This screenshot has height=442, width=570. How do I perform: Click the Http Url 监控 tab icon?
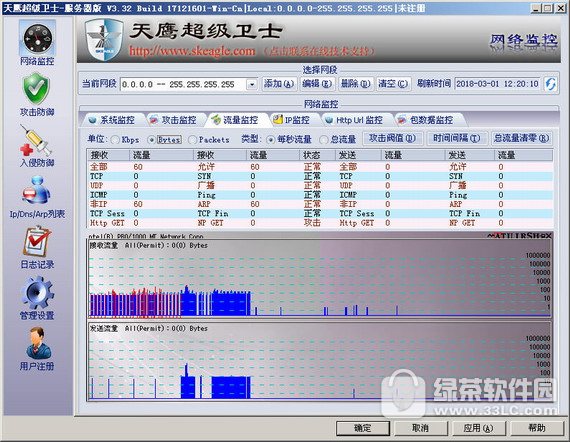(329, 120)
